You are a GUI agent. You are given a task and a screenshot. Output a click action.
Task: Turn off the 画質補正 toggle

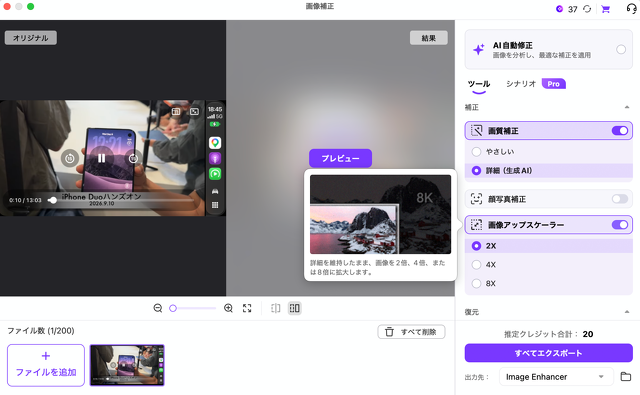tap(620, 131)
